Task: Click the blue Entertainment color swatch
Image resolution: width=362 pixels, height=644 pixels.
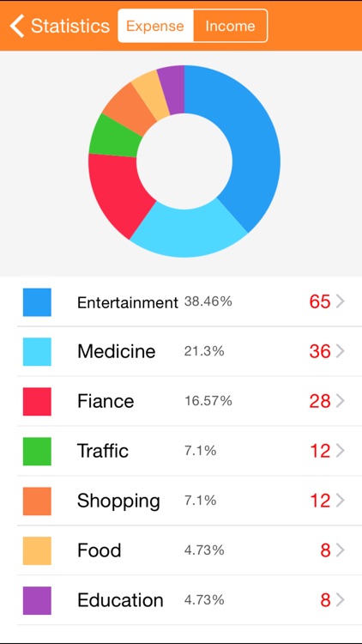Action: tap(37, 302)
